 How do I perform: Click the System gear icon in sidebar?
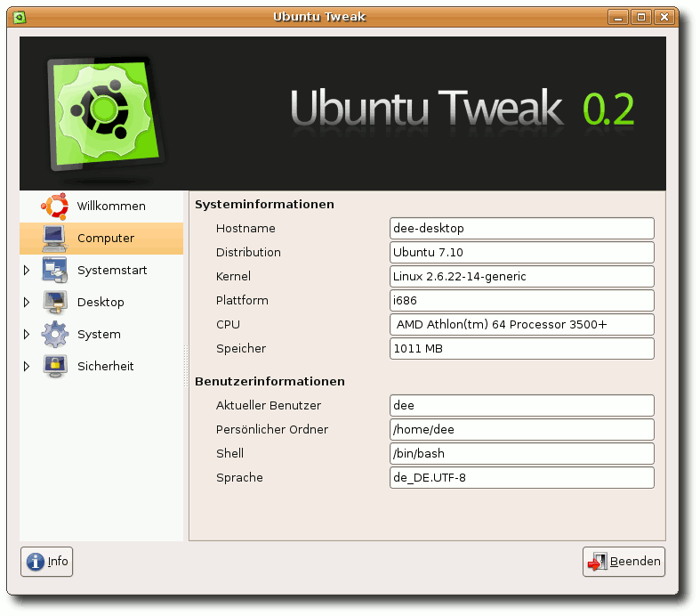55,334
